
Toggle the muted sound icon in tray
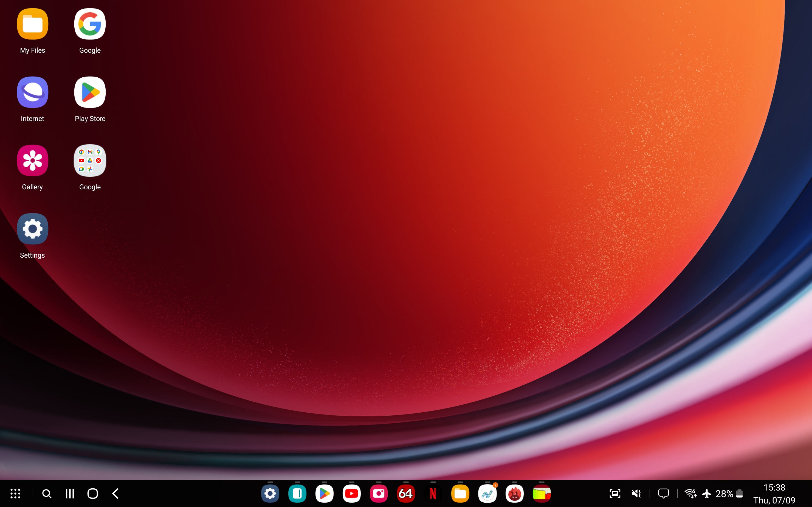tap(636, 494)
